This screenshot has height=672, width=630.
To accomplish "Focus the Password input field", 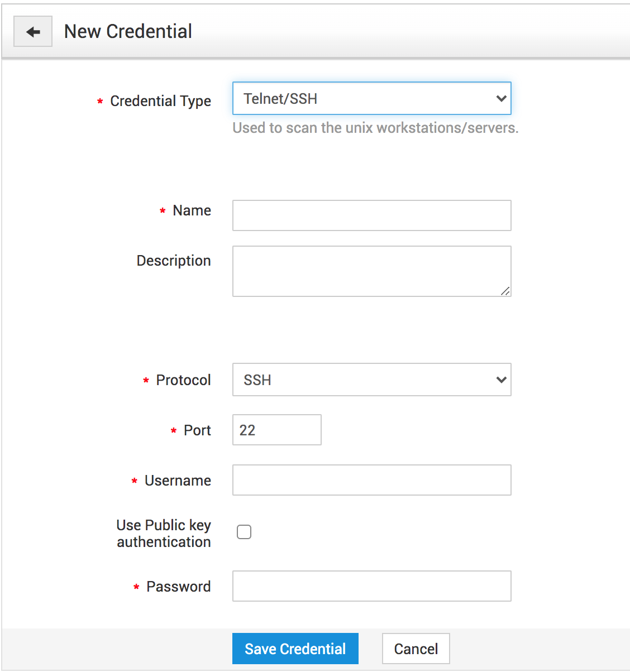I will point(371,586).
